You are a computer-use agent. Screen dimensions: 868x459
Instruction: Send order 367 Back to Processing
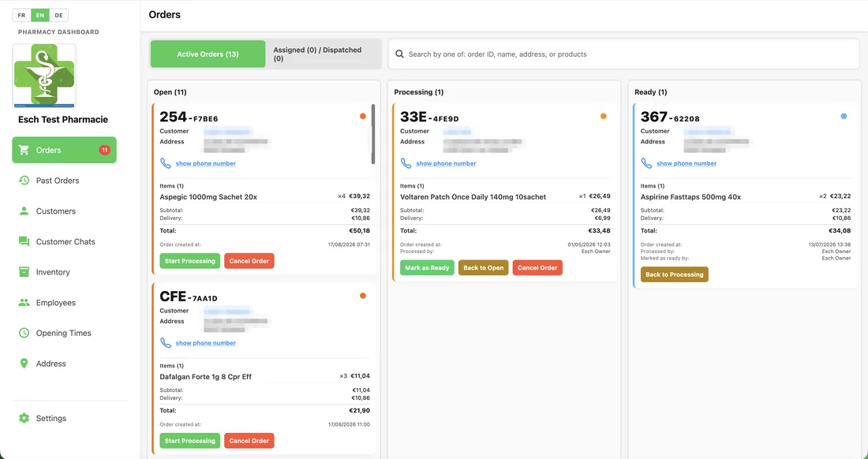tap(674, 274)
